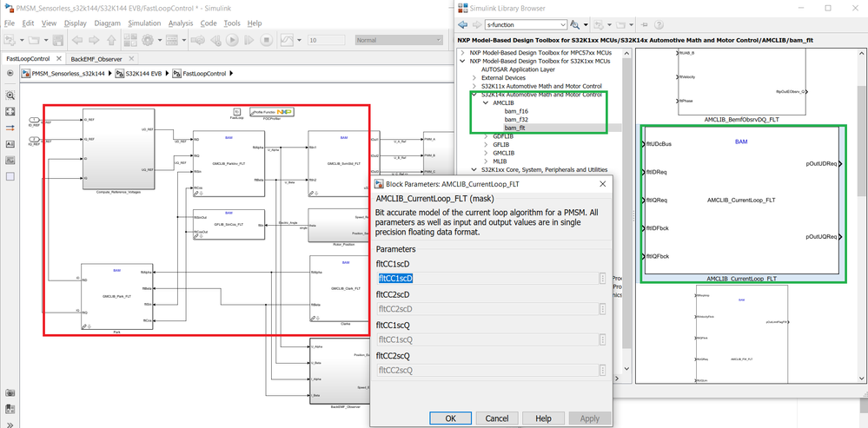Open the Edit menu
The image size is (868, 428).
pos(28,23)
